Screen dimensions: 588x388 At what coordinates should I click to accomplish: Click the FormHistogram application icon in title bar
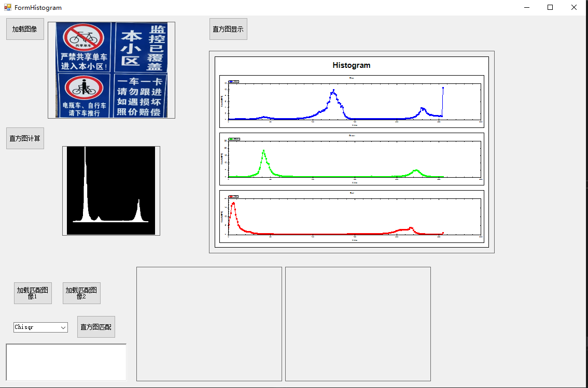tap(7, 7)
